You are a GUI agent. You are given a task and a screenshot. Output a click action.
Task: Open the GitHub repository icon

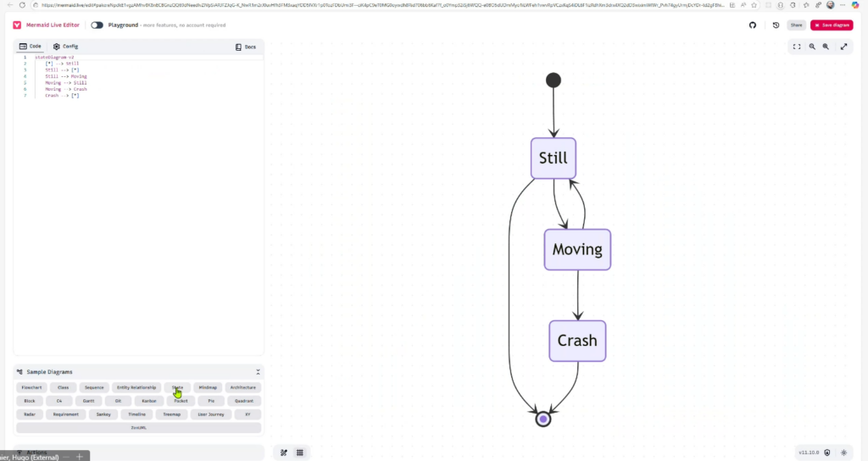(x=753, y=25)
